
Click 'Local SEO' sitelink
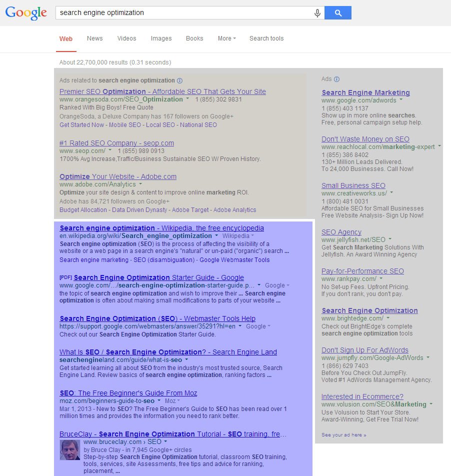click(x=160, y=125)
